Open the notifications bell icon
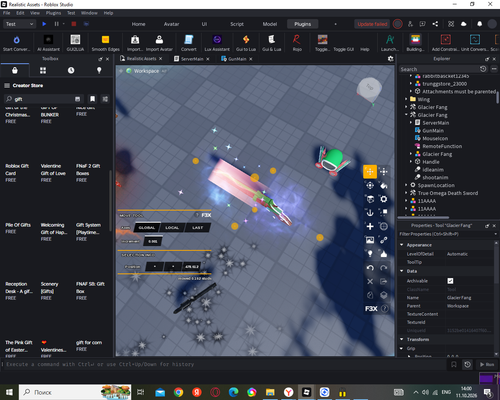 click(x=479, y=24)
